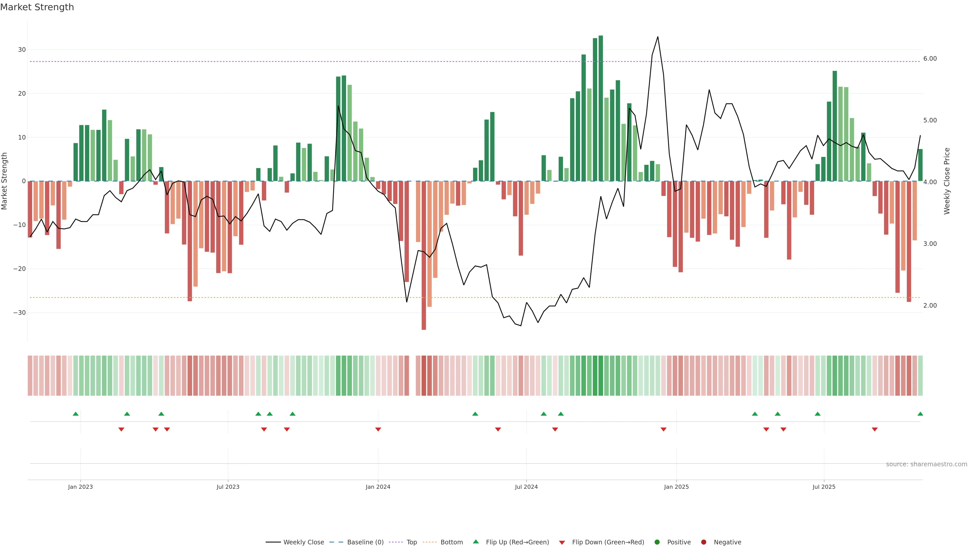Image resolution: width=980 pixels, height=551 pixels.
Task: Select the first green flip-up marker before Jan 2023
Action: (x=76, y=414)
